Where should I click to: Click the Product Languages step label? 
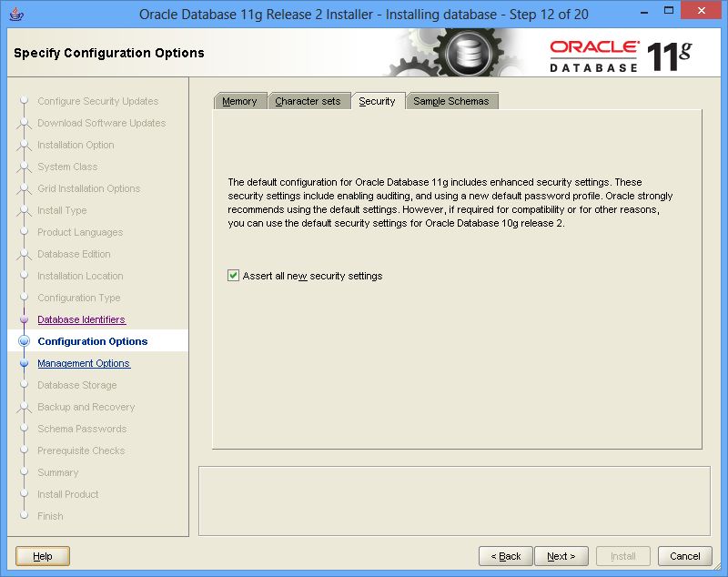(x=80, y=232)
